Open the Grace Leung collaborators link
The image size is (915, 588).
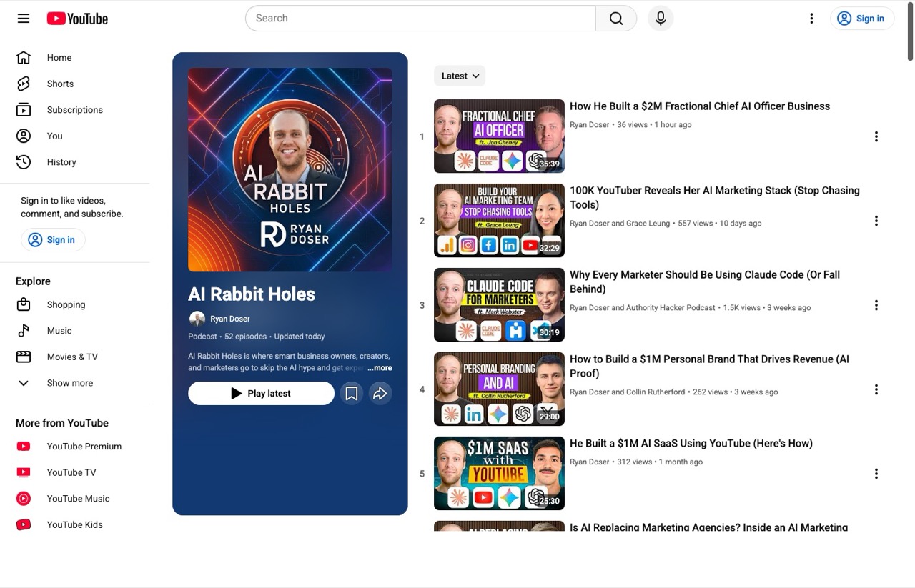(620, 223)
